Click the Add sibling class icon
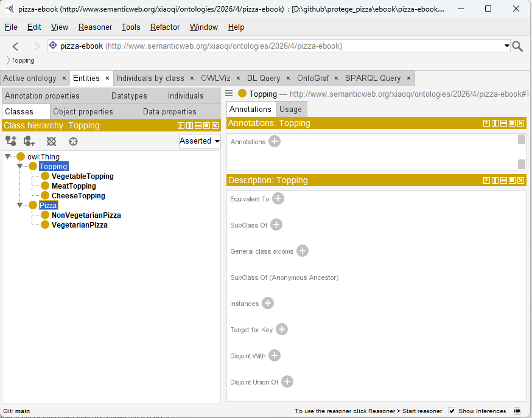The height and width of the screenshot is (418, 532). 29,141
